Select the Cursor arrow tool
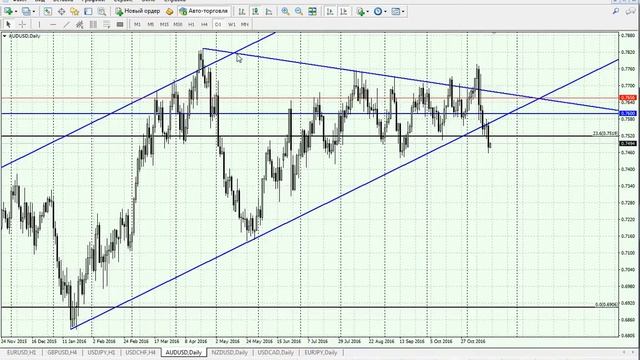The width and height of the screenshot is (640, 360). [8, 24]
